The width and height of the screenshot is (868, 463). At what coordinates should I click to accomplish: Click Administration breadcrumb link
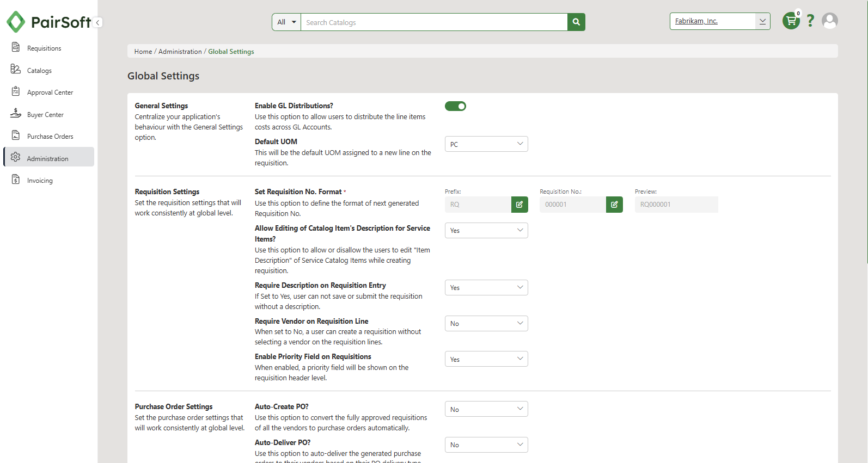[180, 52]
